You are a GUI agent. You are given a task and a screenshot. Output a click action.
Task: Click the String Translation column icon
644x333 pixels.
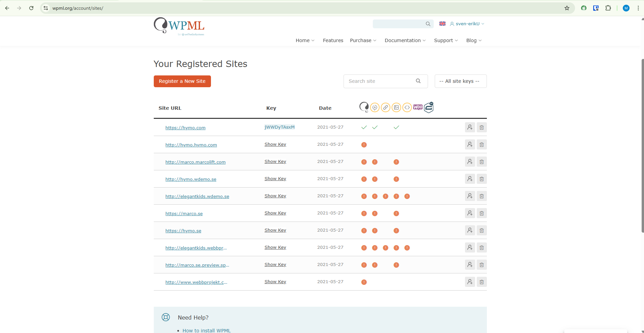(x=375, y=107)
